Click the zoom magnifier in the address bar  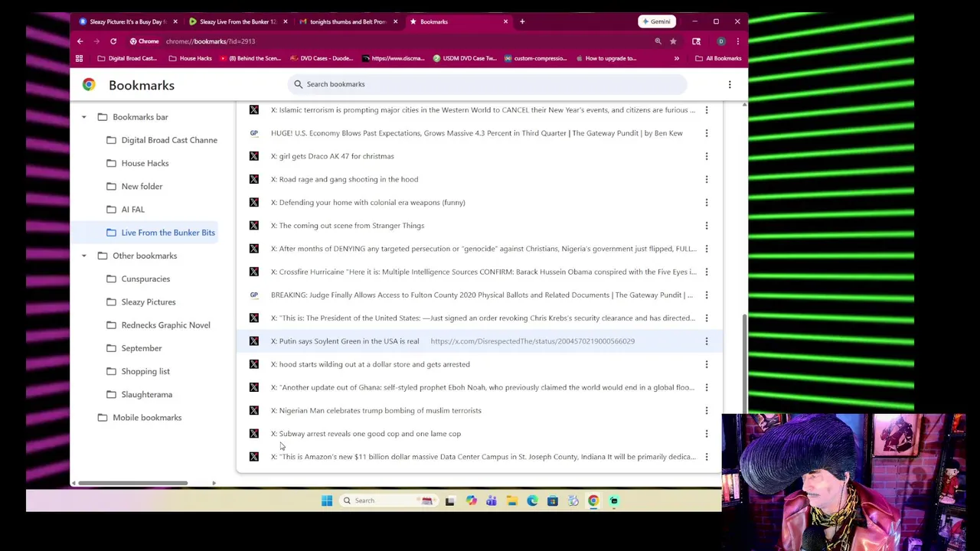pyautogui.click(x=658, y=41)
